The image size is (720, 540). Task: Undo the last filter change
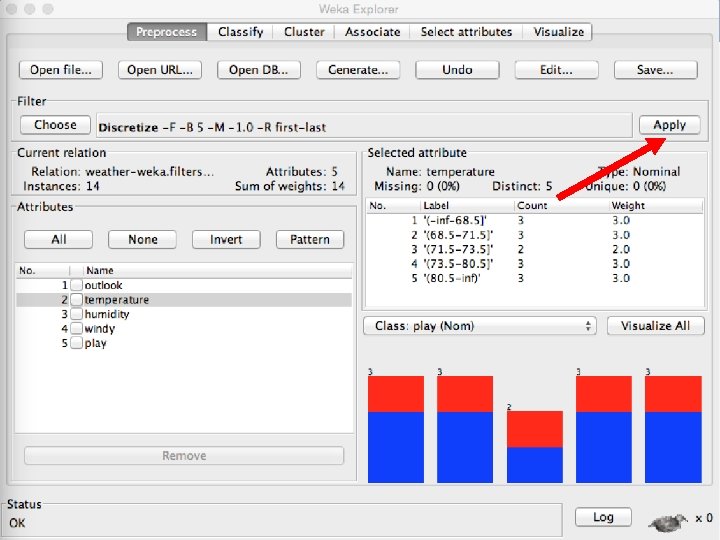[457, 70]
